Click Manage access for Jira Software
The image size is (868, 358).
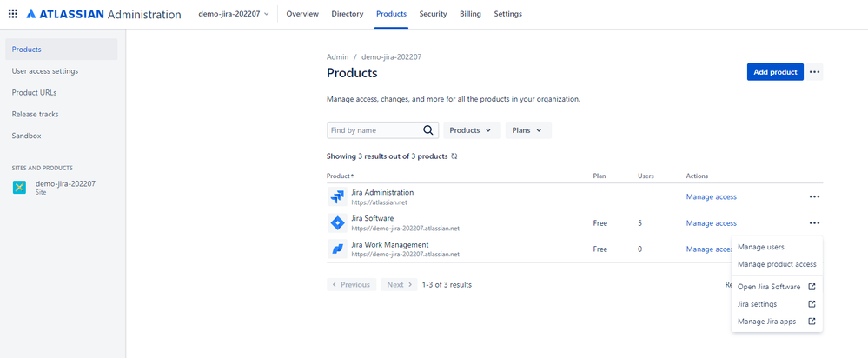[712, 223]
